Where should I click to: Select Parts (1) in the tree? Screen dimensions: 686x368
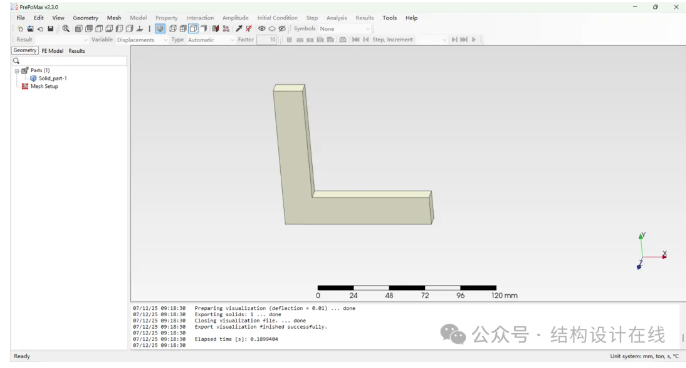coord(40,70)
